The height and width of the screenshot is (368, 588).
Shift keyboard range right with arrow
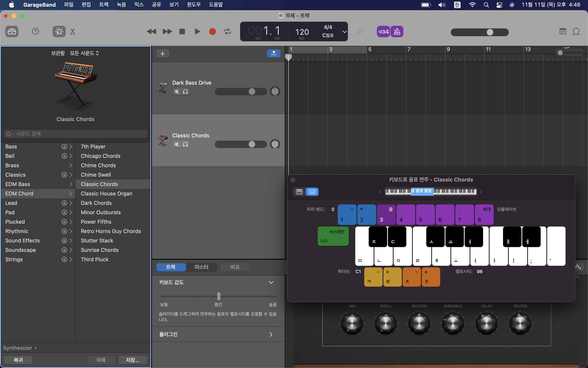point(481,192)
